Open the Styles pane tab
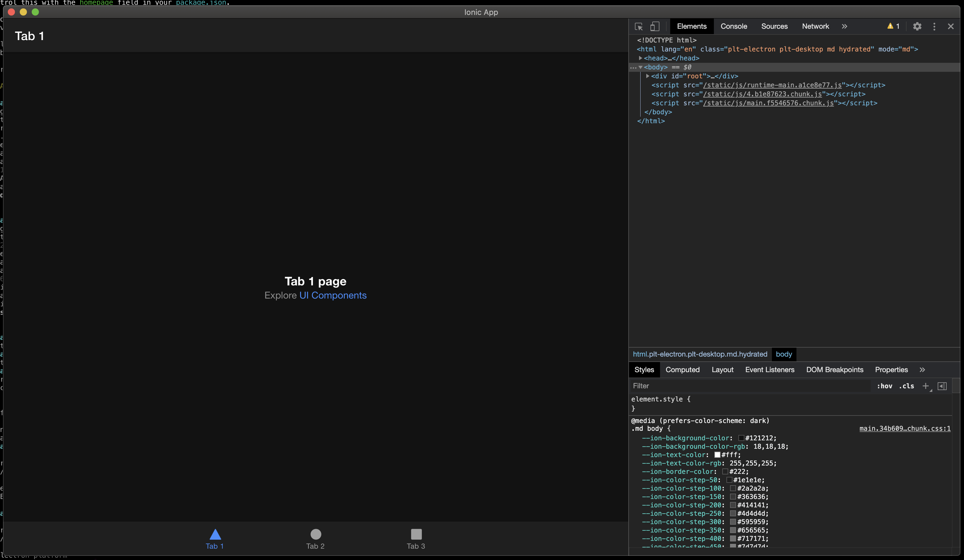This screenshot has height=560, width=964. tap(644, 370)
